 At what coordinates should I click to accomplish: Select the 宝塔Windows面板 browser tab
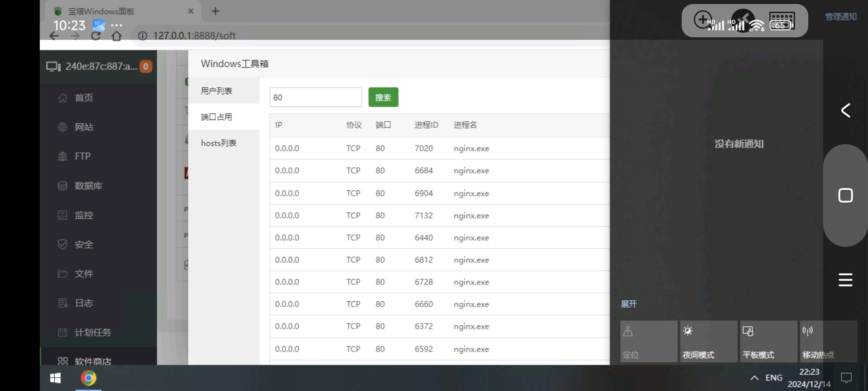(123, 11)
